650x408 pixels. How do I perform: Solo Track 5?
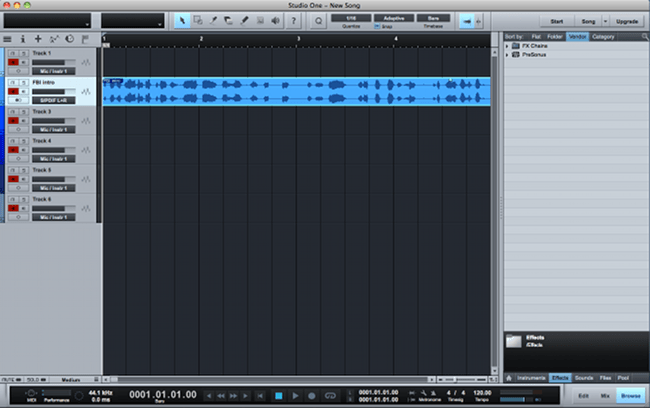click(x=24, y=170)
